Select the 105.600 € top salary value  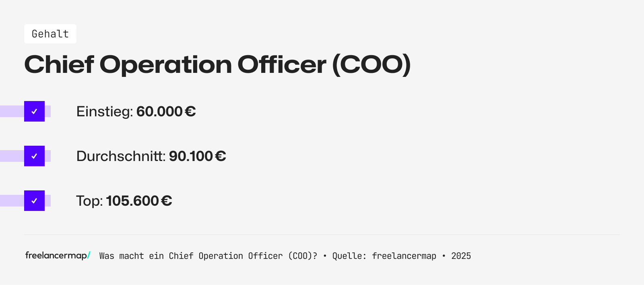pos(139,201)
